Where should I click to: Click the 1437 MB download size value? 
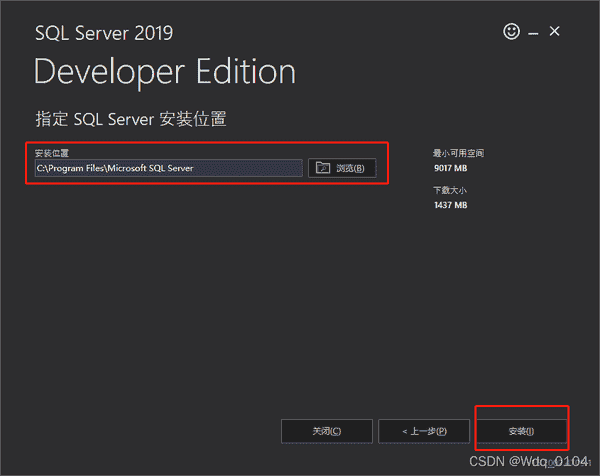449,205
